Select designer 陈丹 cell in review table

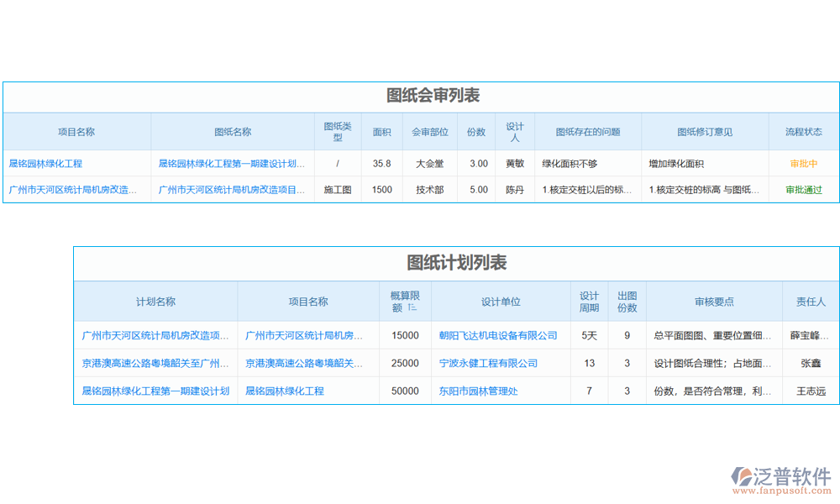516,189
